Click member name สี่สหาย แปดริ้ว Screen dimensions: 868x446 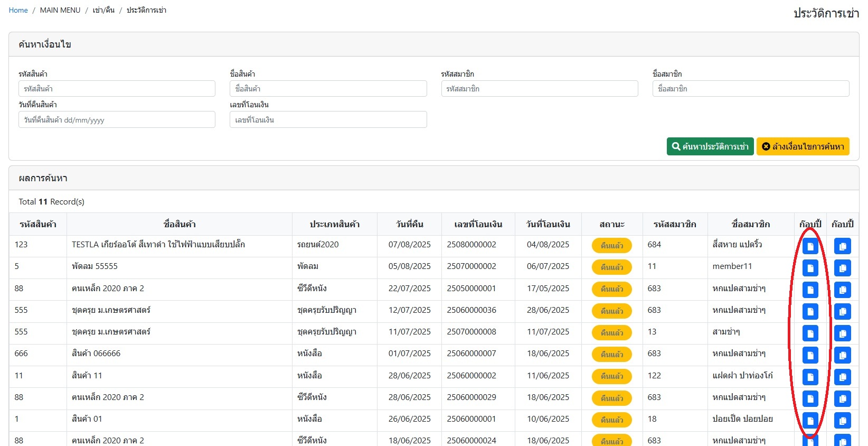[x=738, y=244]
